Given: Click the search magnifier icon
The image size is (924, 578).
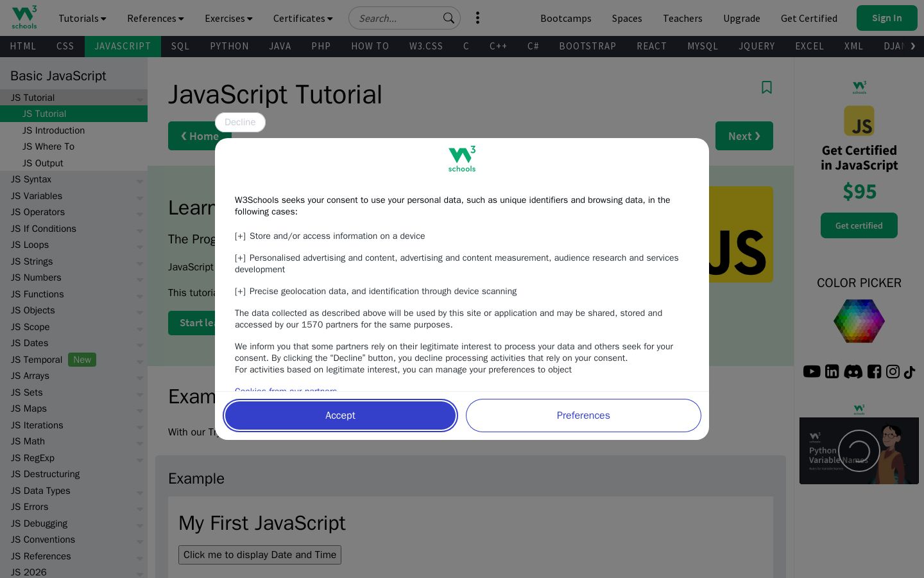Looking at the screenshot, I should coord(449,18).
